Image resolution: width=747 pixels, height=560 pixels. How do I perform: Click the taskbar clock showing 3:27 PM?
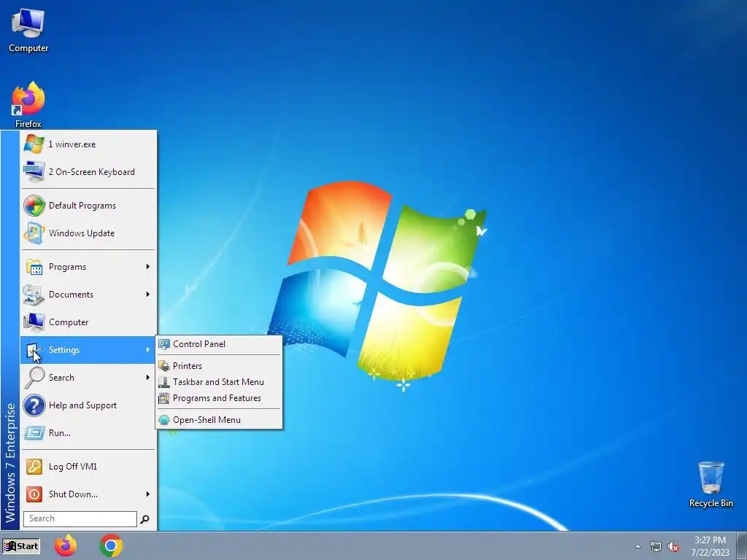(x=710, y=546)
